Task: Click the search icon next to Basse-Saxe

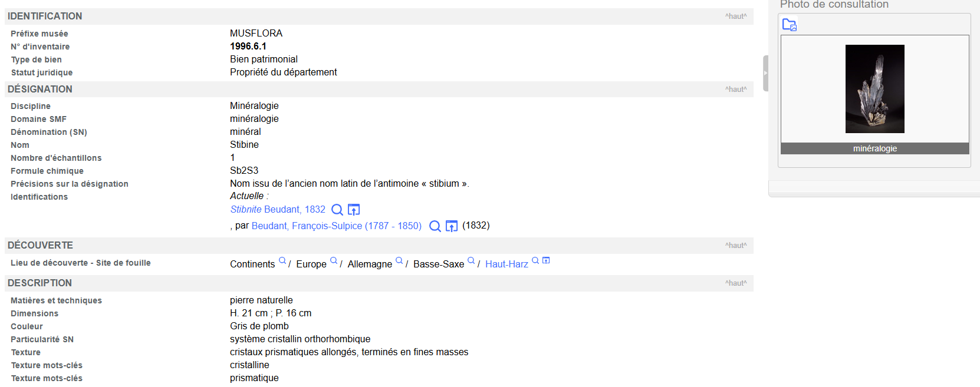Action: (471, 261)
